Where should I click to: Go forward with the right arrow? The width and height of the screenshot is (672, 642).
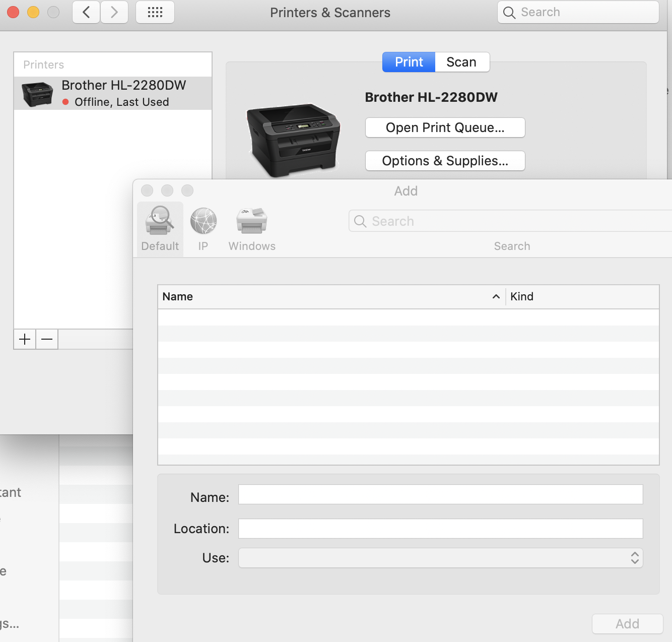tap(114, 13)
